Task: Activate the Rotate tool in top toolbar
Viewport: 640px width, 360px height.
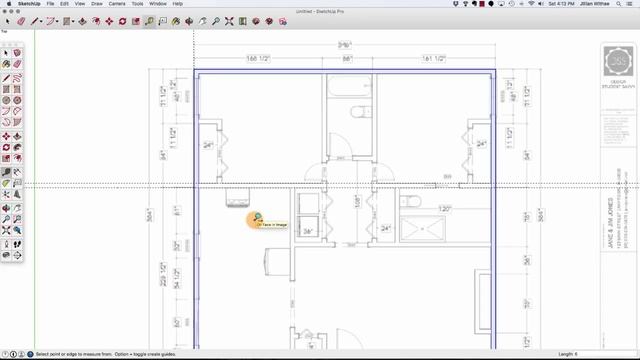Action: [x=122, y=21]
